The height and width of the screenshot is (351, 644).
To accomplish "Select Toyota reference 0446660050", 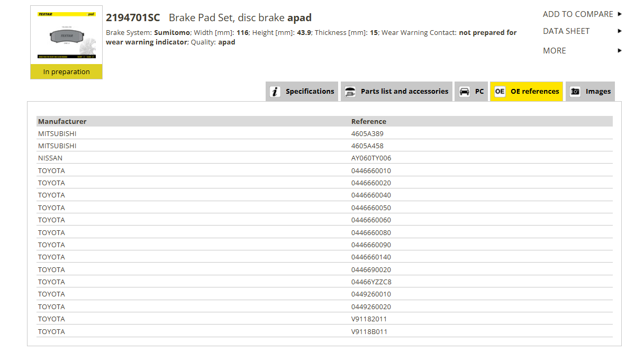I will click(x=371, y=208).
